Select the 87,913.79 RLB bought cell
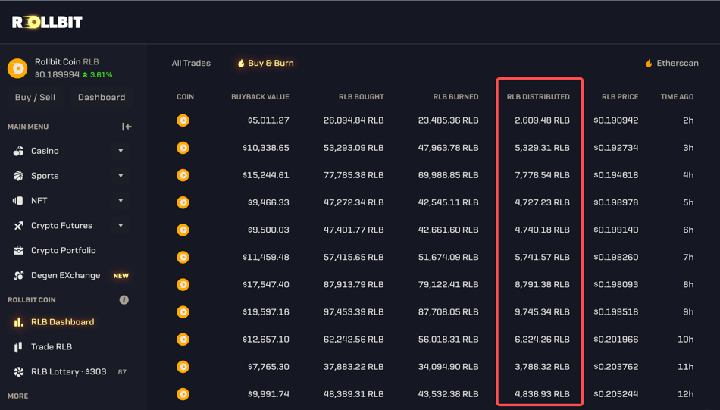The width and height of the screenshot is (720, 410). tap(353, 285)
